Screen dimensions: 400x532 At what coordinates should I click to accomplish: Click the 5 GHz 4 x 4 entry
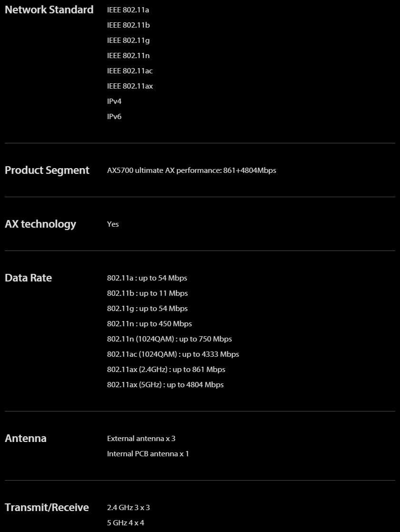[126, 523]
